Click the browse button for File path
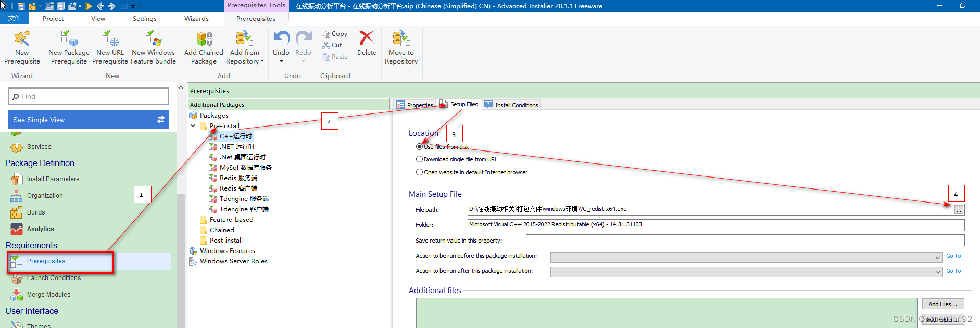 (959, 210)
